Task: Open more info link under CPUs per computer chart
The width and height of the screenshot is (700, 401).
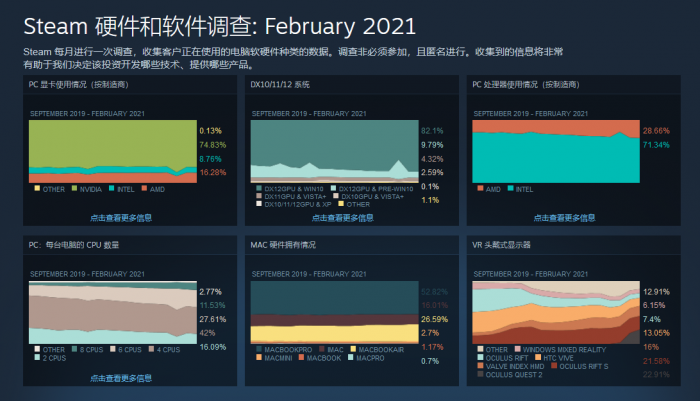Action: [x=121, y=378]
